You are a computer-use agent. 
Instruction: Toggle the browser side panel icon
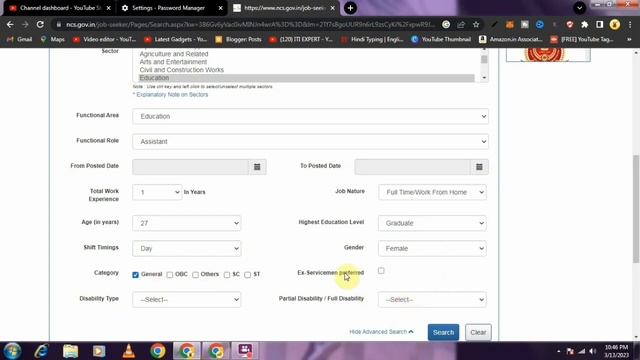(600, 24)
